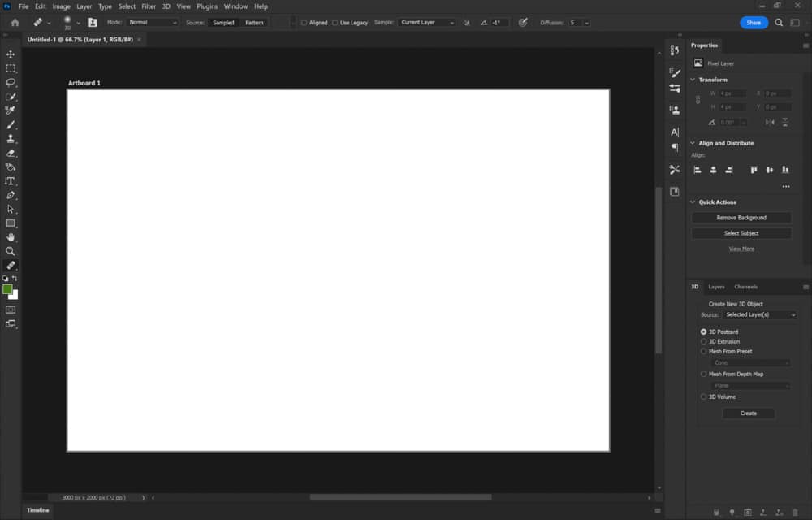Align horizontal centers icon

713,170
